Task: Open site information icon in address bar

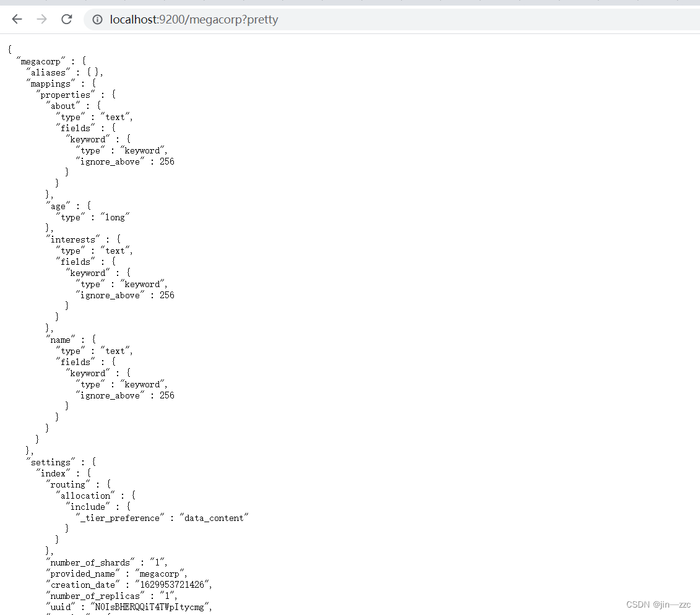Action: click(97, 20)
